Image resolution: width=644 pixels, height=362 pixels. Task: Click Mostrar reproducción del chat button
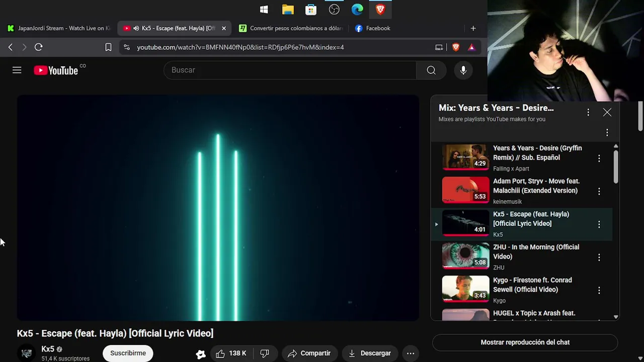[x=525, y=342]
